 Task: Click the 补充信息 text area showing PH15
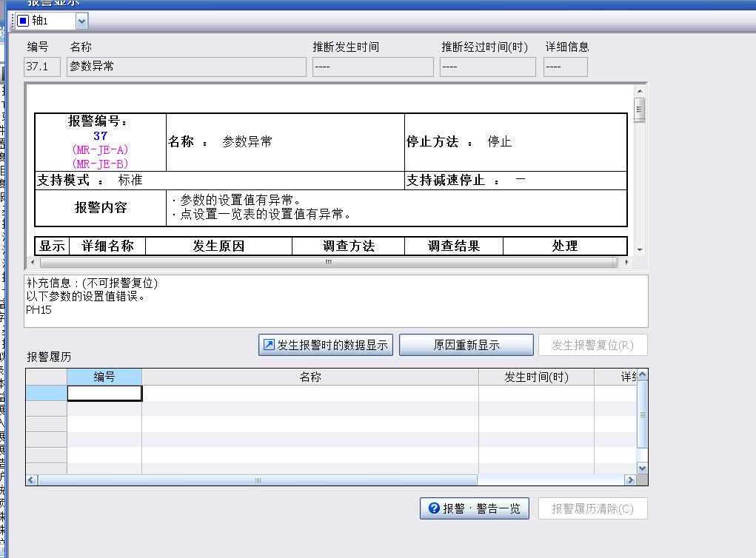pos(335,301)
